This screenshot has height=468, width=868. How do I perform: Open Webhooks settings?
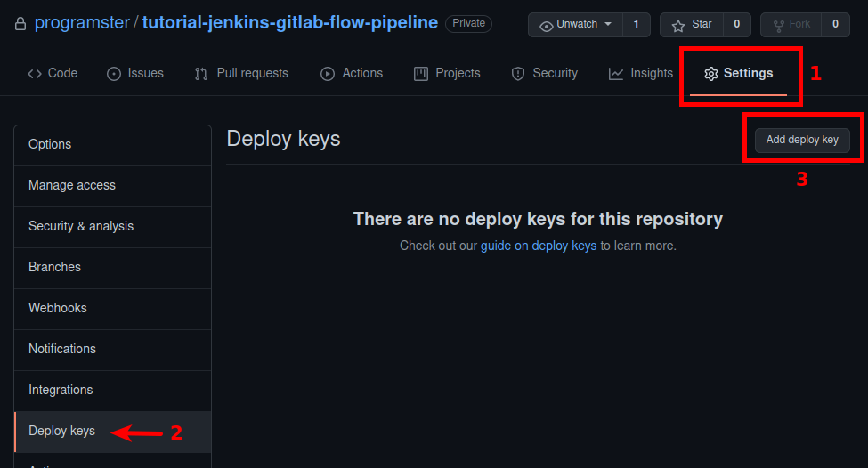click(112, 309)
